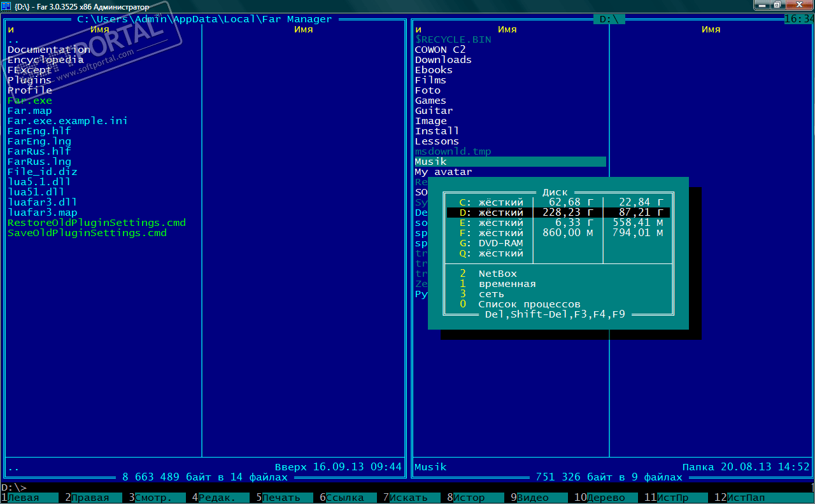Click the 1 Левая function key
Viewport: 815px width, 504px height.
[29, 498]
